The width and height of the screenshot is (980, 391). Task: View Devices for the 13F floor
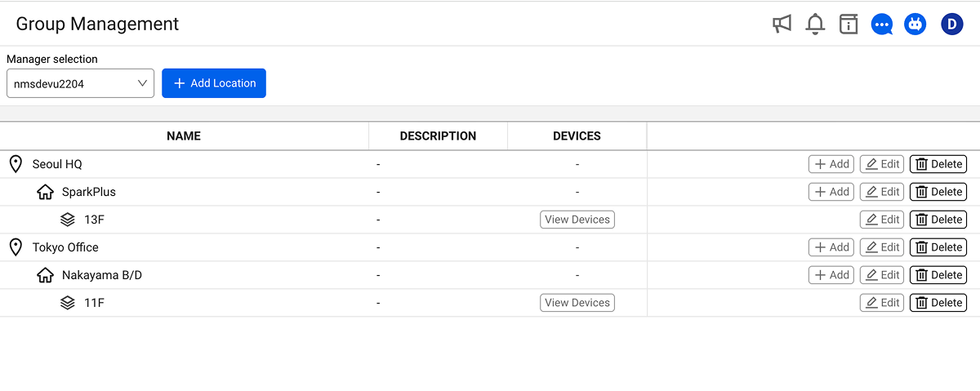[x=577, y=220]
